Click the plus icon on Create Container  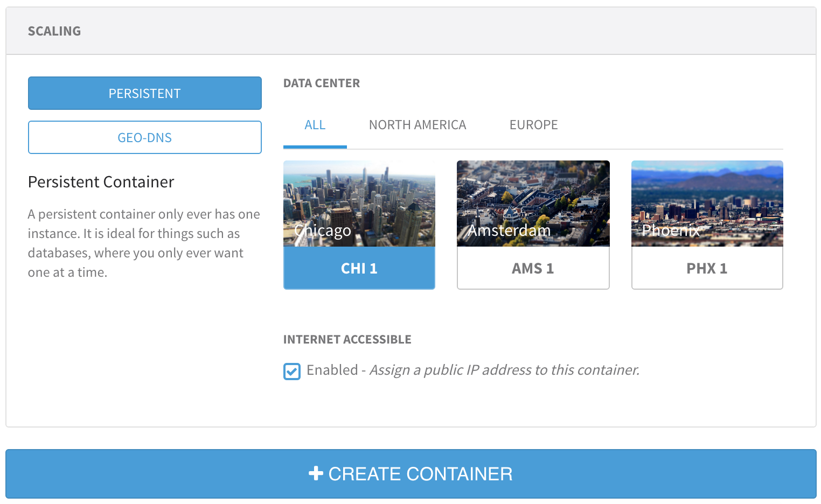[316, 474]
